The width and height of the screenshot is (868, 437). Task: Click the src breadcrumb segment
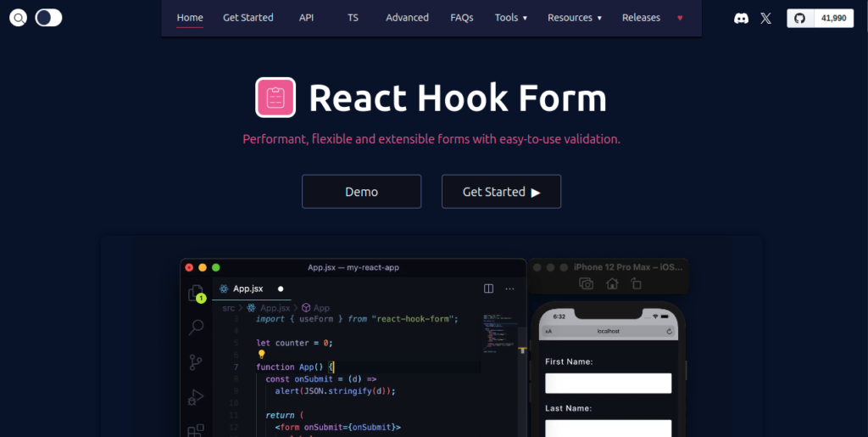tap(229, 308)
